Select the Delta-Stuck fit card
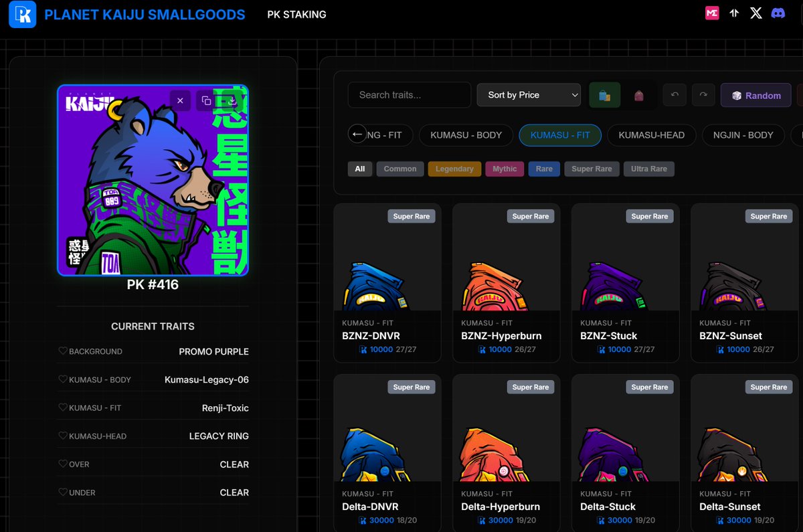Image resolution: width=803 pixels, height=532 pixels. point(626,454)
